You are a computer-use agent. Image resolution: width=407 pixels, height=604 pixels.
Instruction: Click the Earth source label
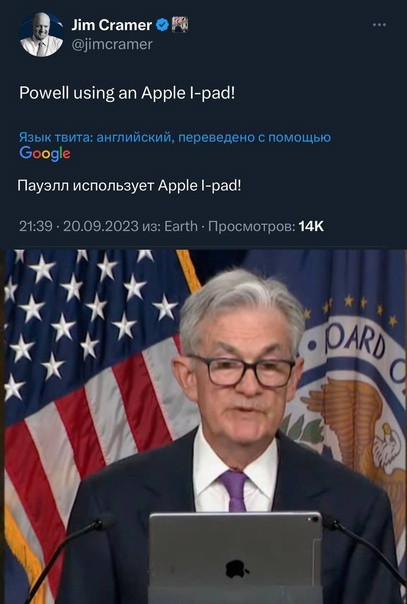coord(181,226)
